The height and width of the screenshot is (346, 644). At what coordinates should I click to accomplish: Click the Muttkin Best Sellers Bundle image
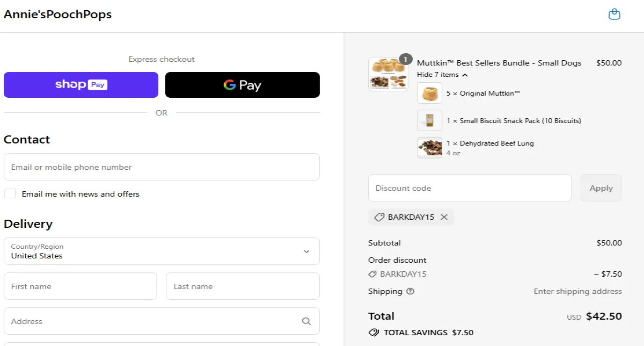388,74
